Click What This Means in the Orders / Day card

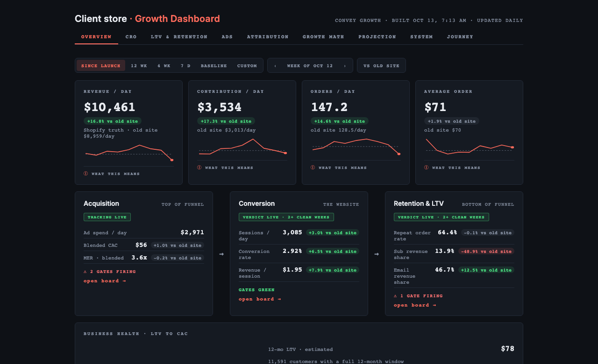point(339,168)
